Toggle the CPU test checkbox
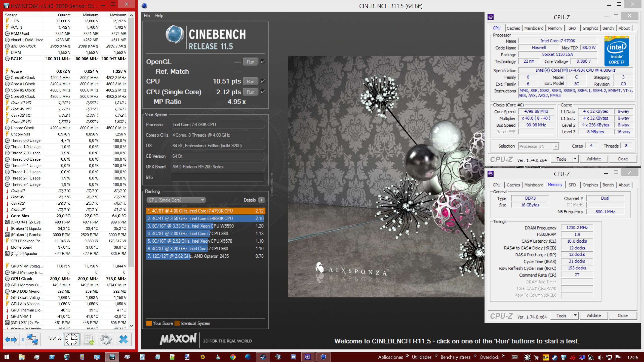 [x=263, y=81]
